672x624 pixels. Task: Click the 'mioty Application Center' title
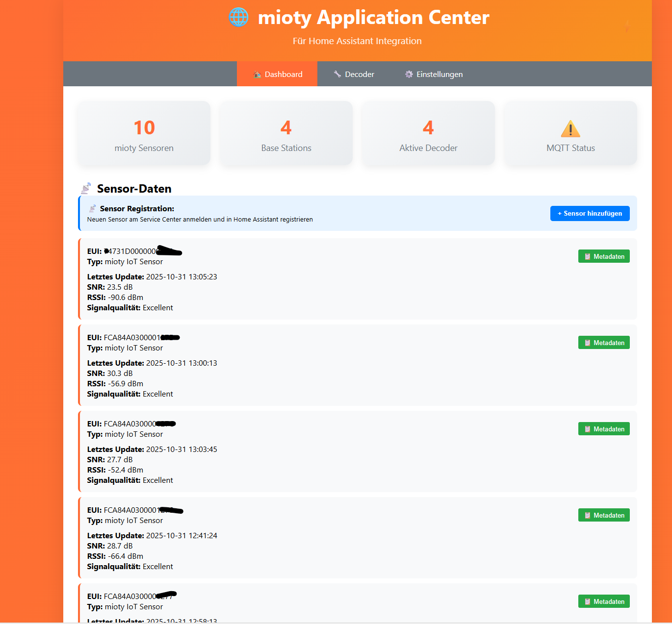(x=374, y=18)
